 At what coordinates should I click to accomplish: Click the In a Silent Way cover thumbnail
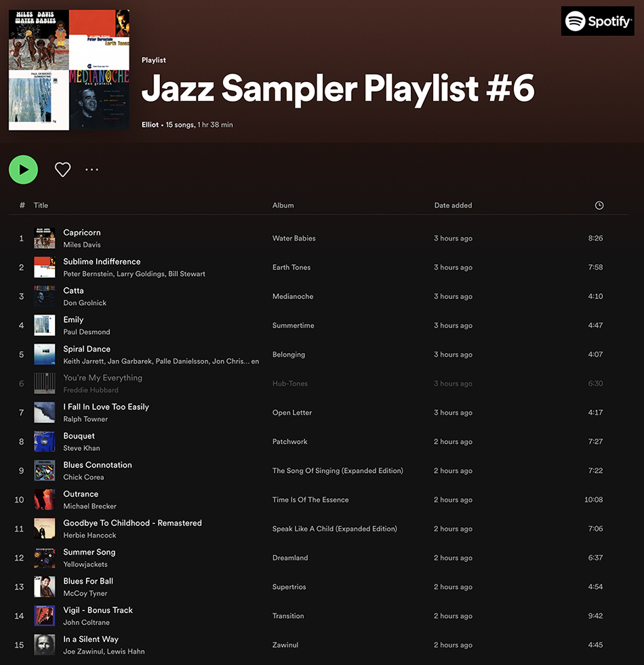click(45, 645)
